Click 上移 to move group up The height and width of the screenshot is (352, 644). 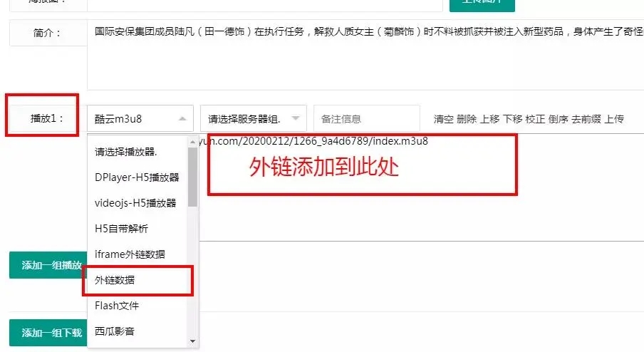click(x=489, y=119)
